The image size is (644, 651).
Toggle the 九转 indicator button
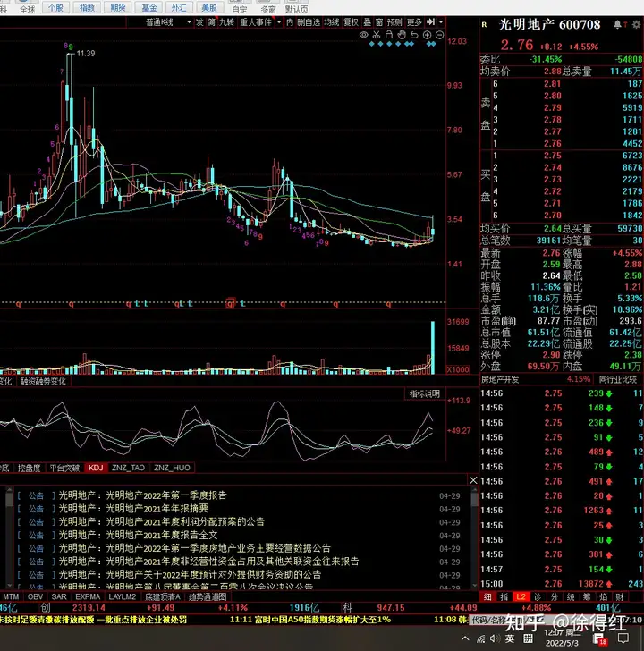click(226, 22)
